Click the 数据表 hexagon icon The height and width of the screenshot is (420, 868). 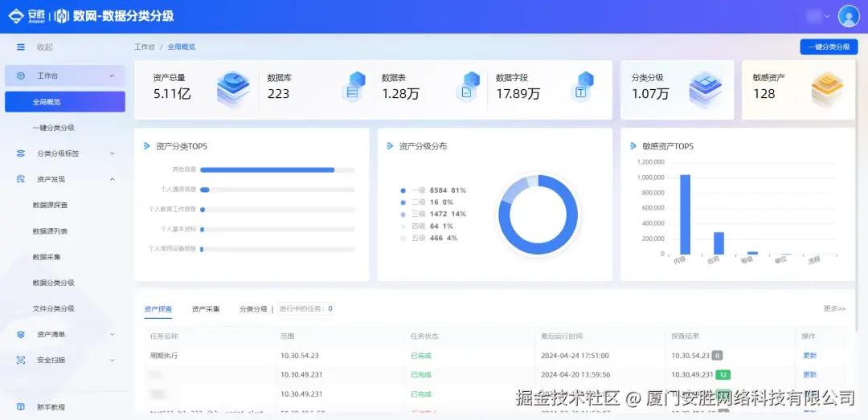(469, 87)
